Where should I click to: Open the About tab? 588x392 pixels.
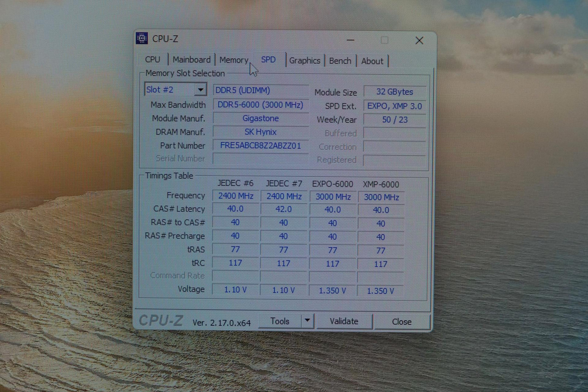click(372, 61)
